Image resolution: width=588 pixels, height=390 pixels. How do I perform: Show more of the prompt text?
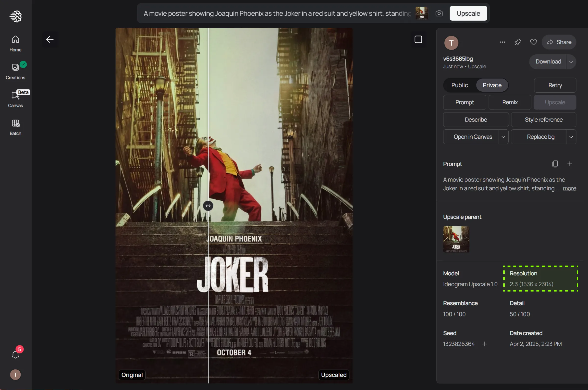[569, 188]
